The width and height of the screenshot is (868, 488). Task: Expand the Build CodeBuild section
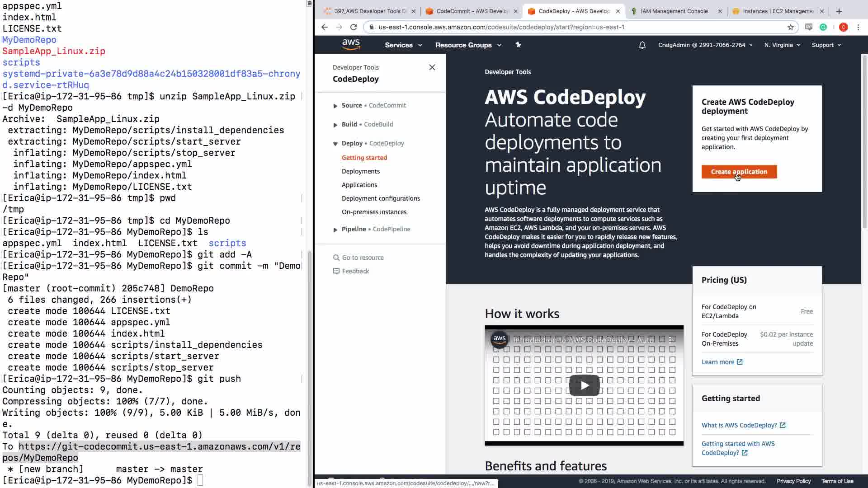[335, 125]
